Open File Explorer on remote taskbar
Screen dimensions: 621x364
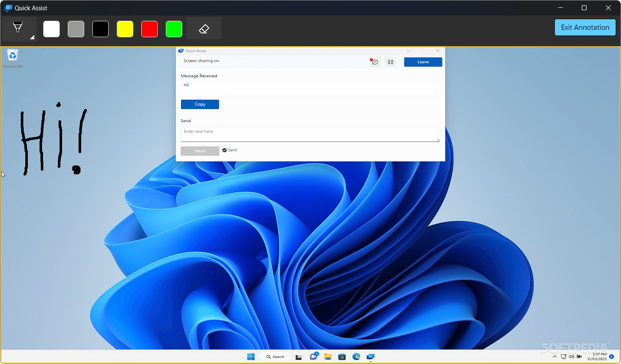coord(328,357)
